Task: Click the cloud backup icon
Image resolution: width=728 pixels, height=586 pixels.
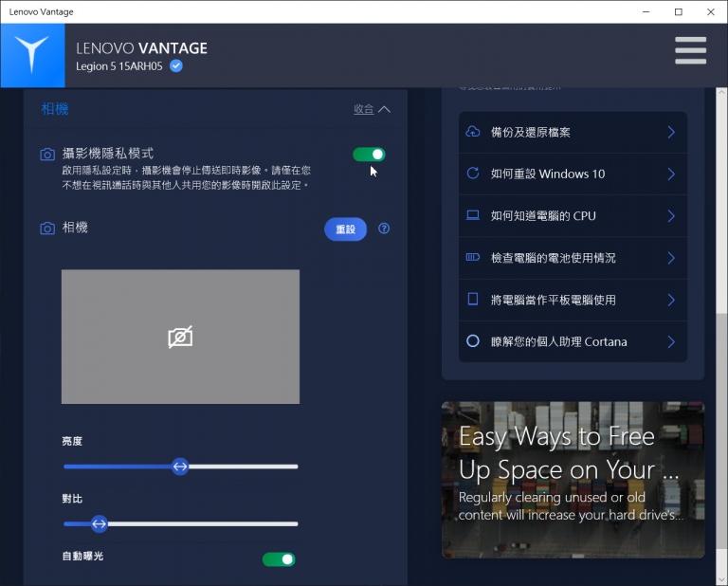Action: 473,132
